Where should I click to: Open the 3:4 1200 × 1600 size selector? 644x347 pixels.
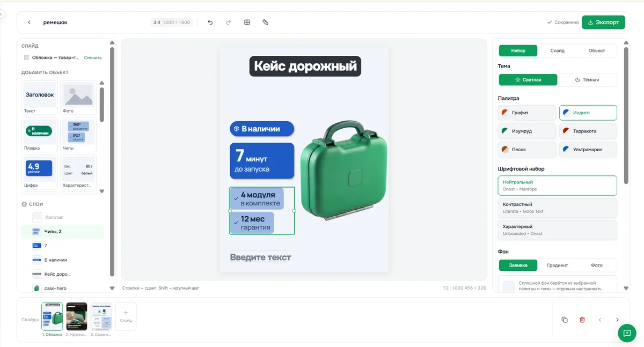coord(172,23)
